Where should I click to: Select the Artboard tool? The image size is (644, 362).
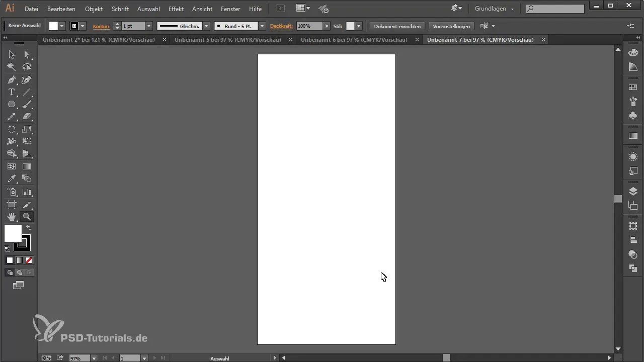click(x=12, y=205)
